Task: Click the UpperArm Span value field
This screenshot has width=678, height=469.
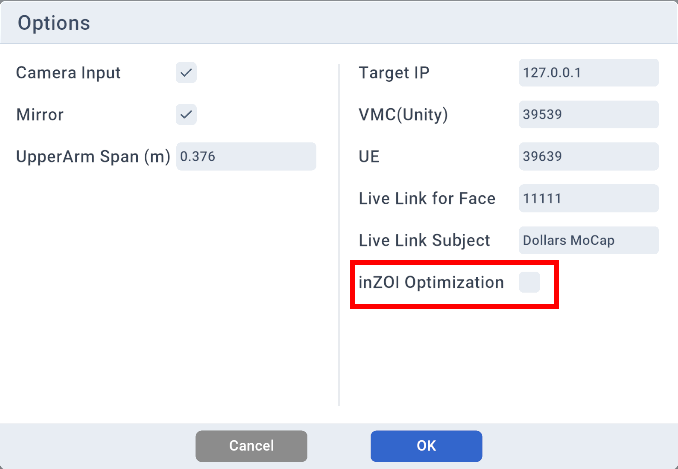Action: click(246, 157)
